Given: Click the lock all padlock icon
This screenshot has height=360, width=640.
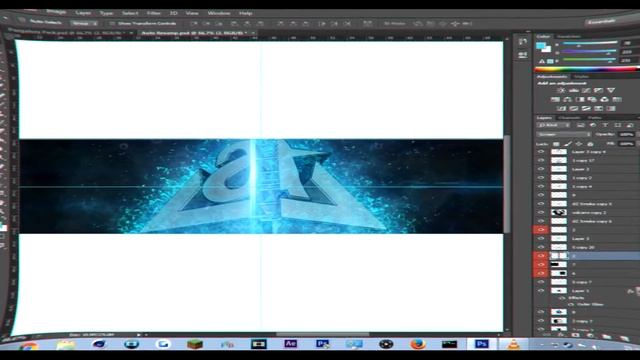Looking at the screenshot, I should 590,144.
